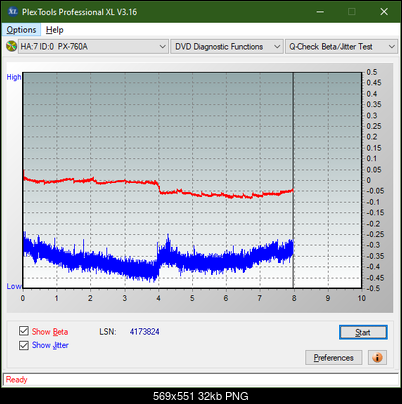The height and width of the screenshot is (404, 402).
Task: Click the 0.5 value on the right axis
Action: (x=372, y=72)
